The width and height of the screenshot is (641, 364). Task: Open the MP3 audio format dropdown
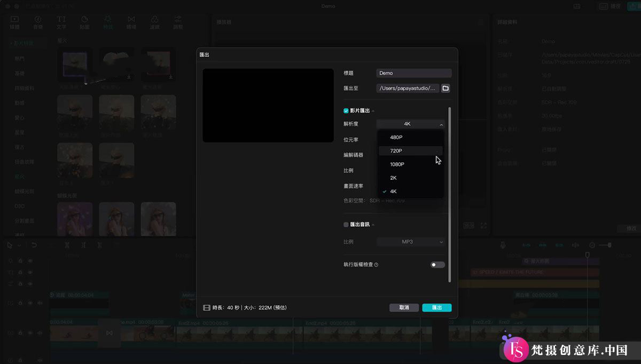[411, 242]
